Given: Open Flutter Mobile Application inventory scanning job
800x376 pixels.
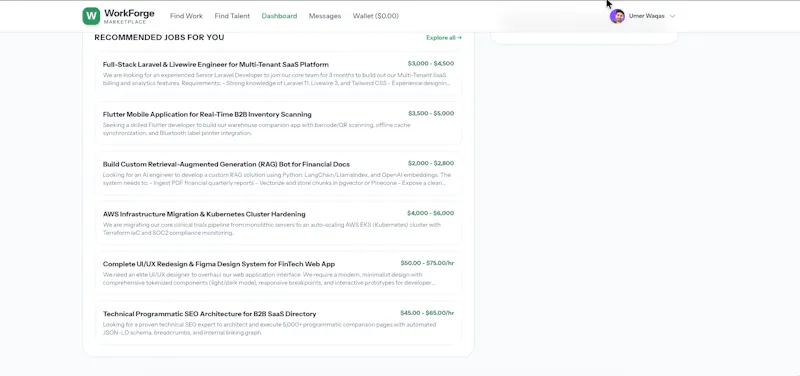Looking at the screenshot, I should 207,114.
